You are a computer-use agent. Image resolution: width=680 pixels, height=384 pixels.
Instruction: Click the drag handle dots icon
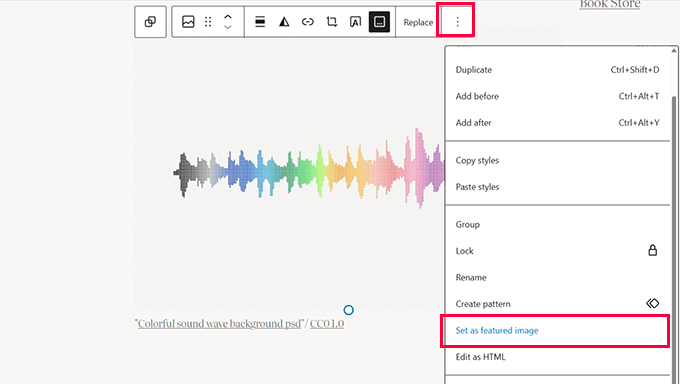pyautogui.click(x=208, y=22)
